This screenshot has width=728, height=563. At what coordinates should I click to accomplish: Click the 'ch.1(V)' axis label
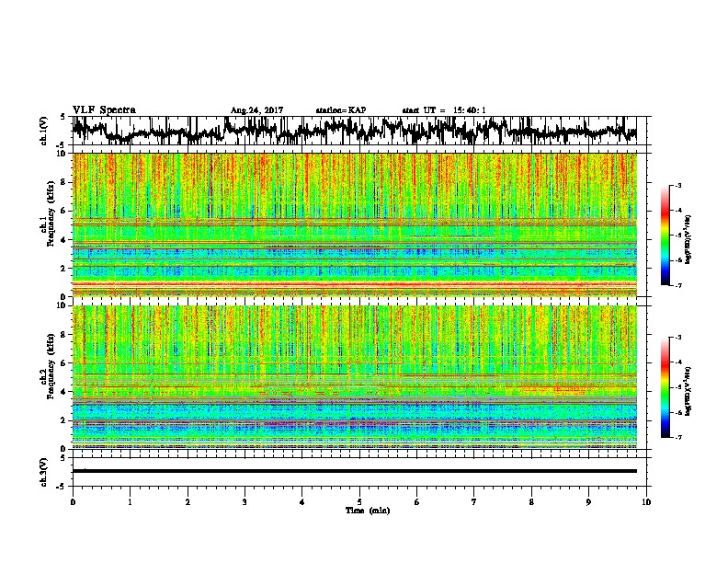(44, 132)
